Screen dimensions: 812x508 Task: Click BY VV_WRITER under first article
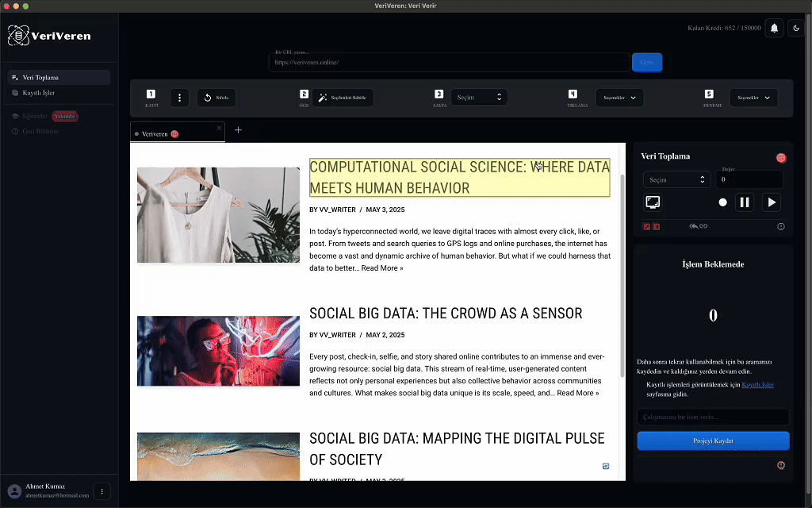click(x=332, y=210)
